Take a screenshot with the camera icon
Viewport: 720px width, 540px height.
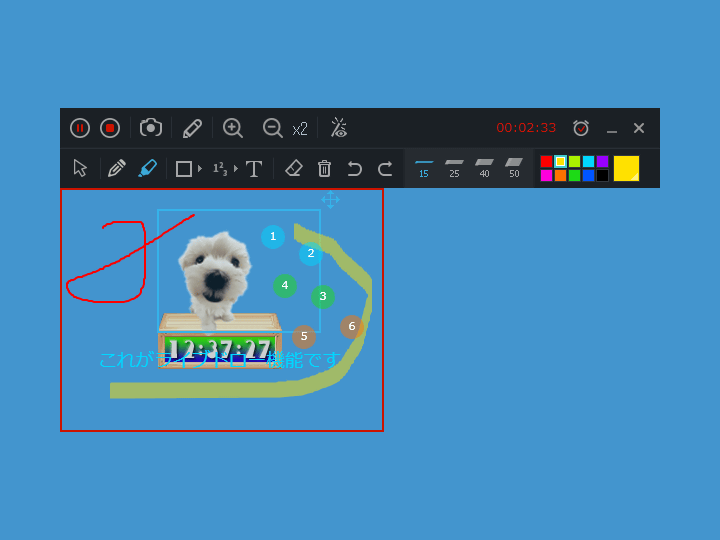tap(151, 128)
